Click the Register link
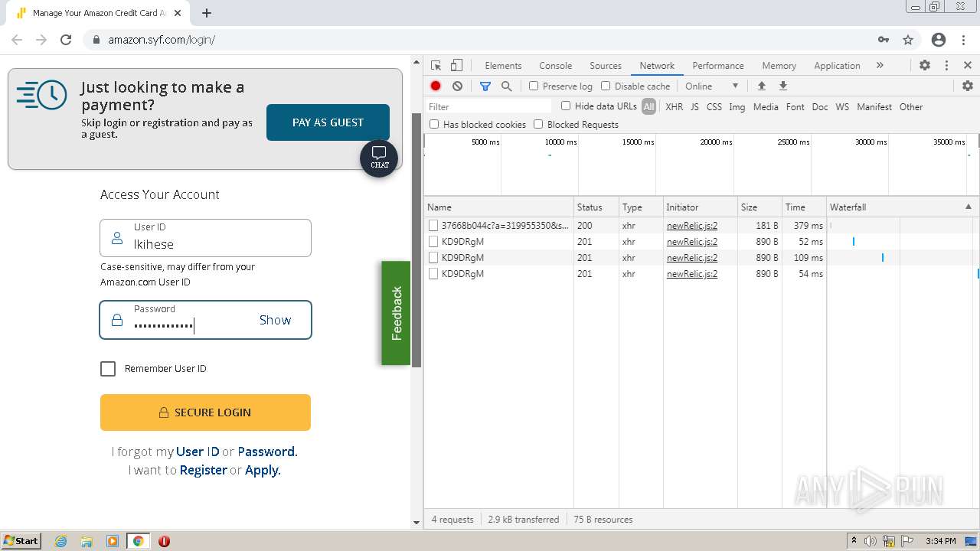 (x=203, y=470)
